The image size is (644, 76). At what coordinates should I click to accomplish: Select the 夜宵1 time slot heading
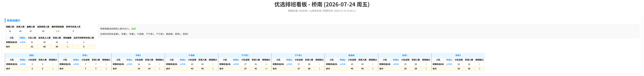coord(405,55)
